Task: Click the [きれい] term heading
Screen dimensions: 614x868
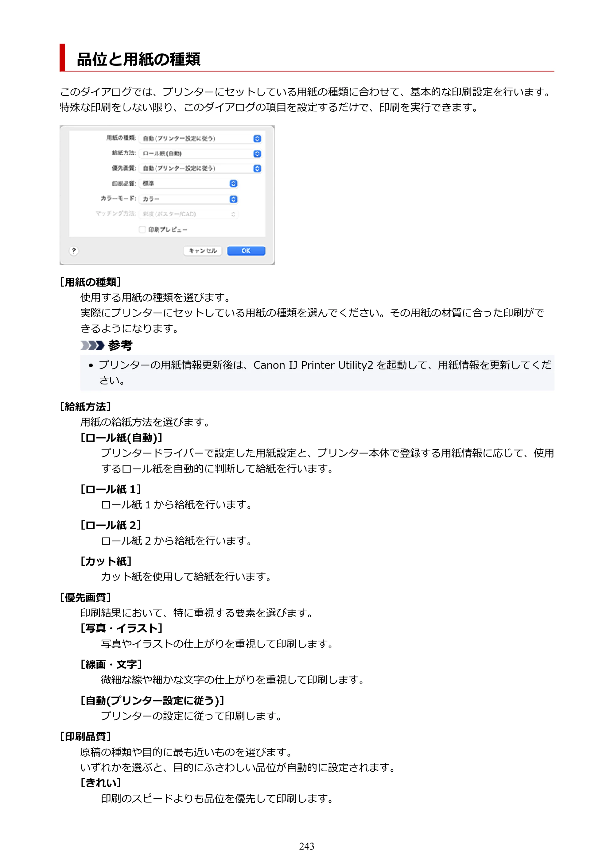Action: pos(101,783)
